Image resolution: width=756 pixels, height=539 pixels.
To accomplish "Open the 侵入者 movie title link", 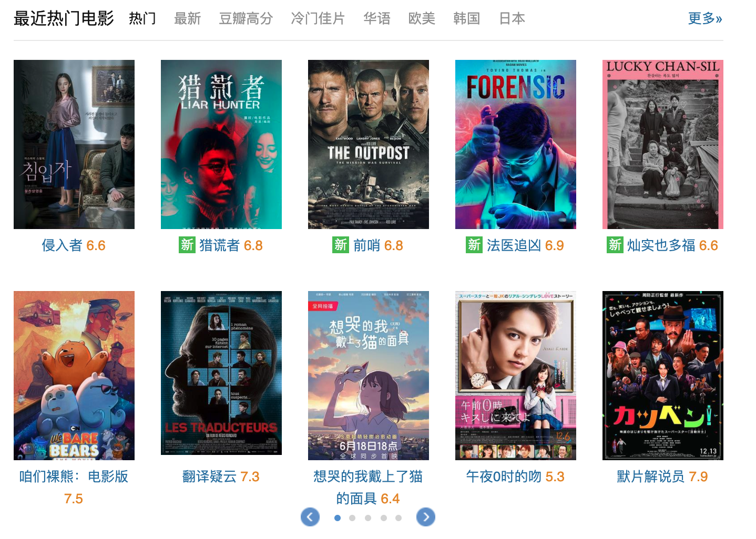I will pyautogui.click(x=62, y=245).
